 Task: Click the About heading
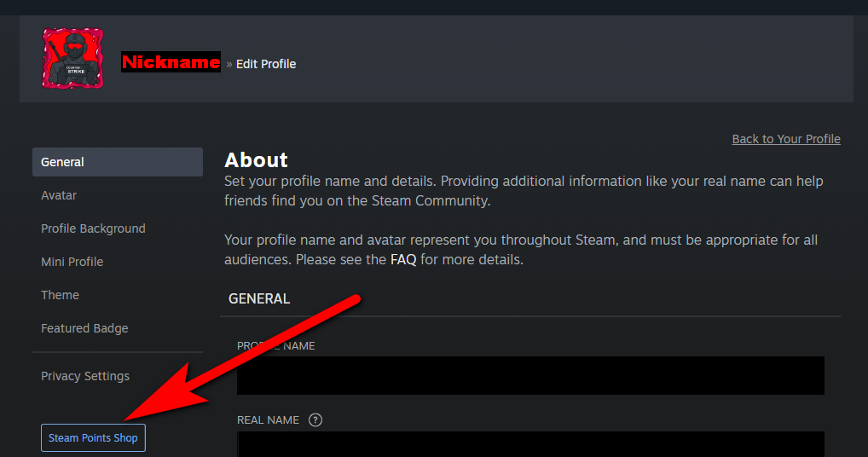pyautogui.click(x=256, y=160)
